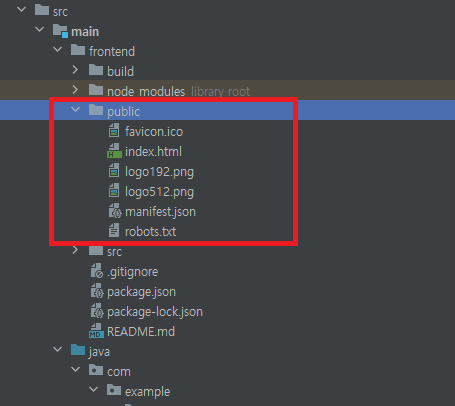Screen dimensions: 455x406
Task: Click the top-level src folder icon
Action: (x=42, y=10)
